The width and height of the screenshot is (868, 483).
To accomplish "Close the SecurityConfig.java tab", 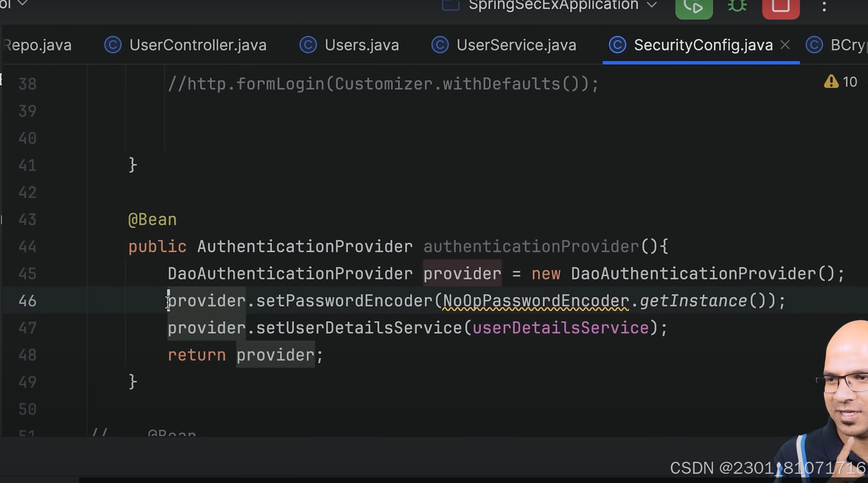I will [x=785, y=44].
